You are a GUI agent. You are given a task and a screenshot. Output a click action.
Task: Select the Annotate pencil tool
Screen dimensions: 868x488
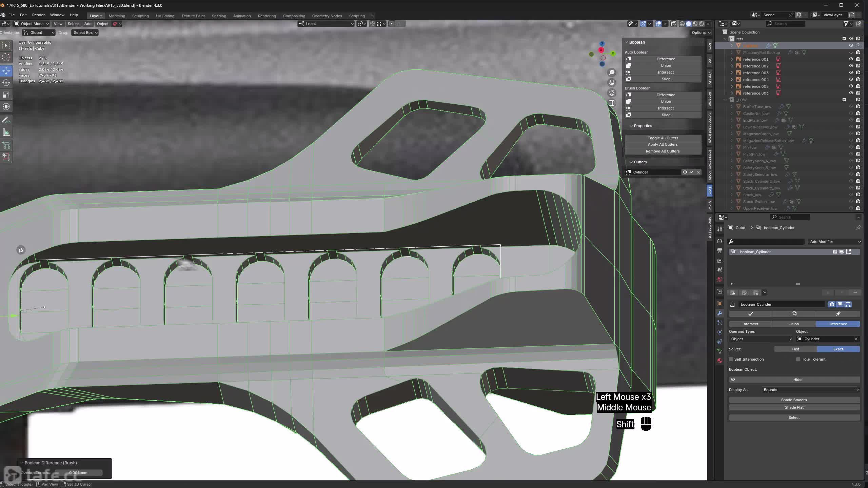point(6,120)
